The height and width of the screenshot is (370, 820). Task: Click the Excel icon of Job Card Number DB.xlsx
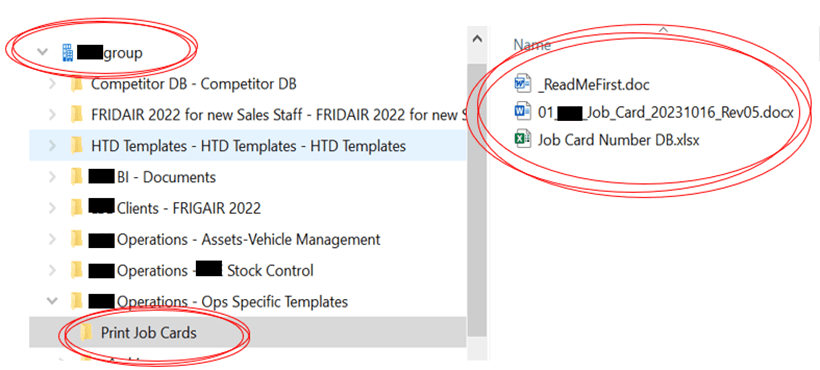tap(523, 140)
